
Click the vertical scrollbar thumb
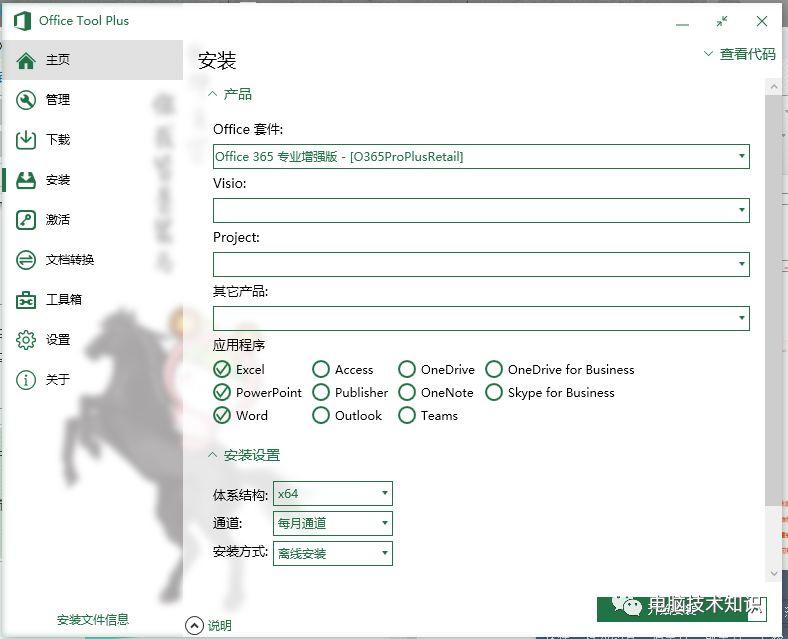click(774, 300)
